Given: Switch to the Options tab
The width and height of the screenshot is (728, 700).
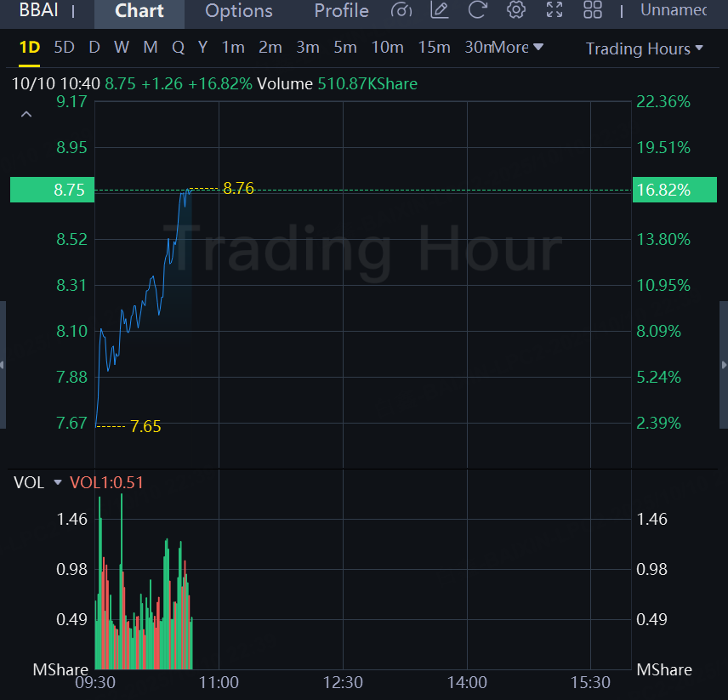Looking at the screenshot, I should pyautogui.click(x=239, y=11).
